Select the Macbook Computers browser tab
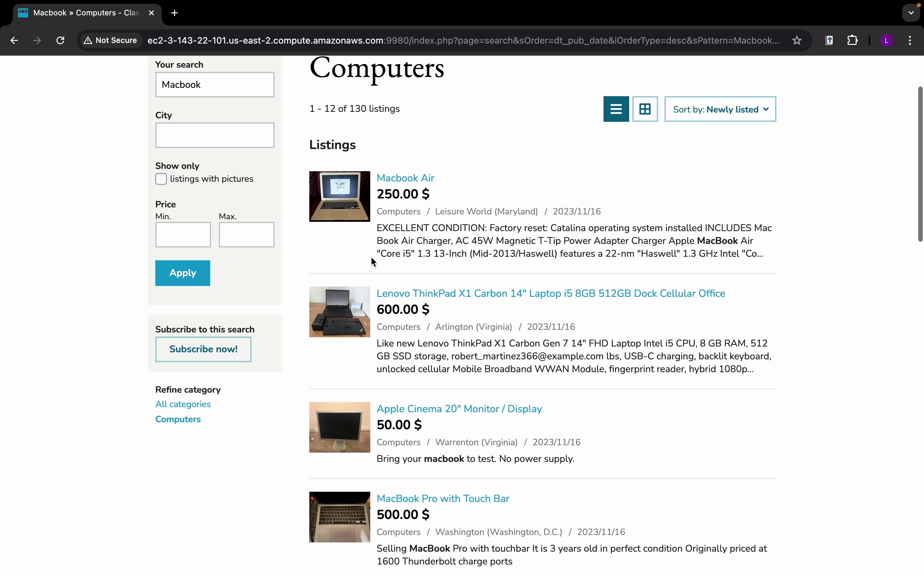924x577 pixels. tap(86, 13)
